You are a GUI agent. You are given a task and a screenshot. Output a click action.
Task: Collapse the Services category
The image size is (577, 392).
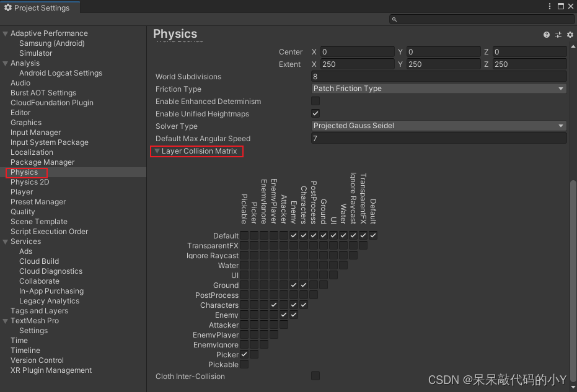[x=5, y=242]
